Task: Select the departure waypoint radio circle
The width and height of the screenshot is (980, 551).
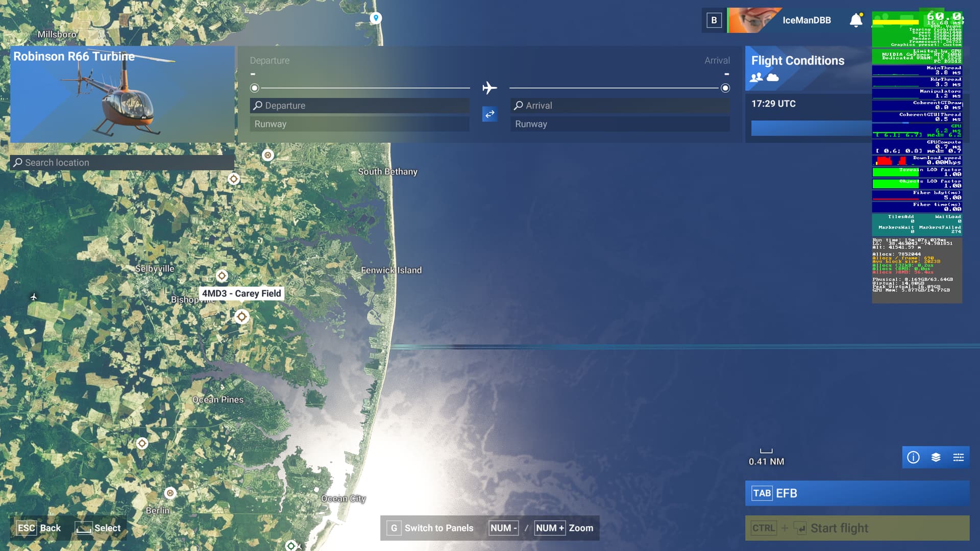Action: point(255,88)
